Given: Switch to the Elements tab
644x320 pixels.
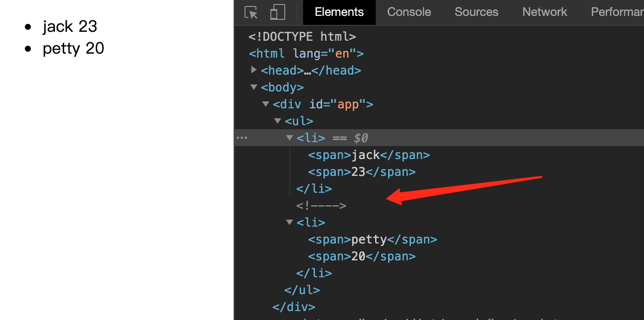Looking at the screenshot, I should tap(339, 12).
